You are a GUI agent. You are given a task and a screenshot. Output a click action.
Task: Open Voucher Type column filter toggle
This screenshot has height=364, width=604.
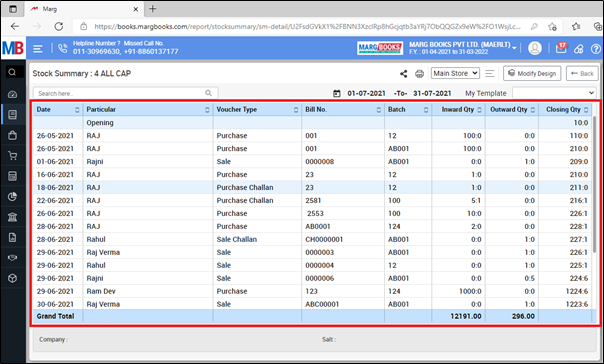coord(296,110)
